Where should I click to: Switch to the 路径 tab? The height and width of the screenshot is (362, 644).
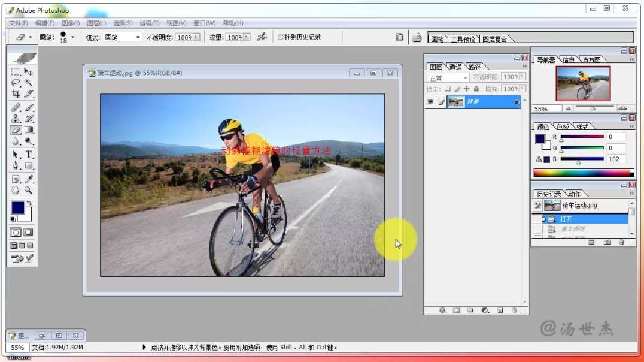point(475,67)
